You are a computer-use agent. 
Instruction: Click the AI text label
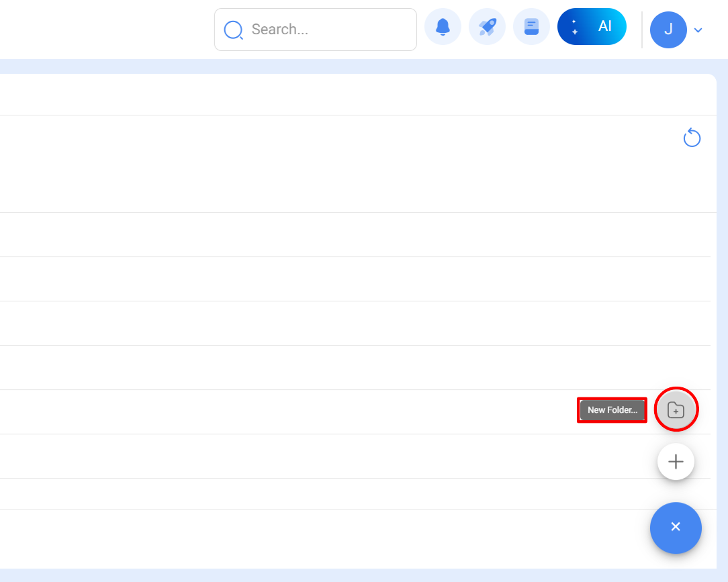click(x=605, y=26)
